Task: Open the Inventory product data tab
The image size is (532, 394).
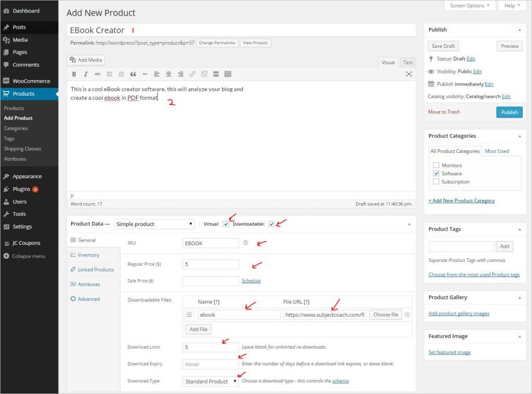Action: pyautogui.click(x=88, y=255)
